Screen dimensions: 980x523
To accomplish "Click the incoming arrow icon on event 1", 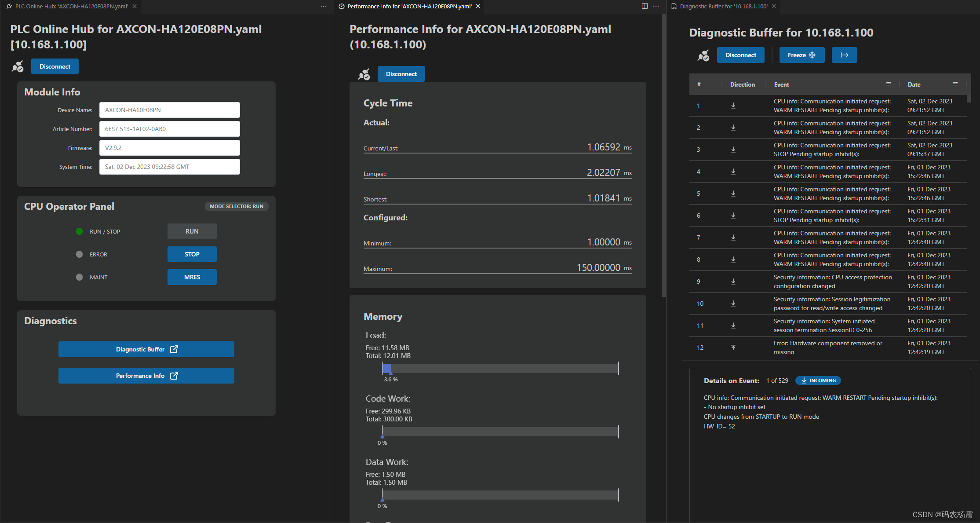I will pyautogui.click(x=733, y=106).
